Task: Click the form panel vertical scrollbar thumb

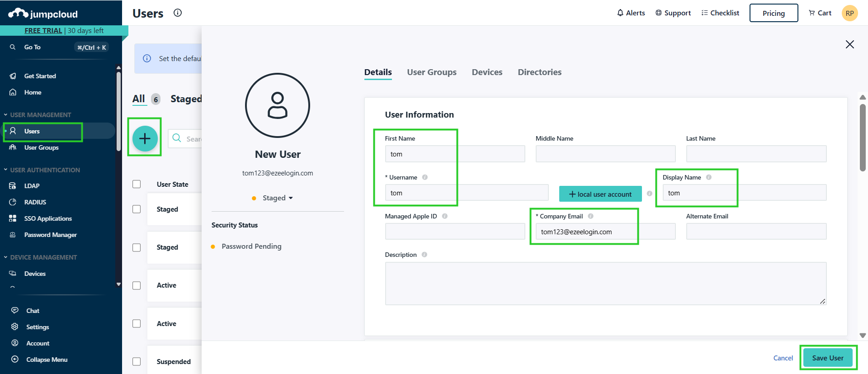Action: [863, 137]
